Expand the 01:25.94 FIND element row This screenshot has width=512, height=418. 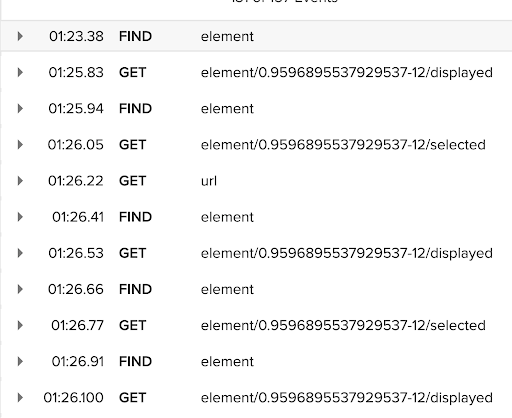(x=20, y=108)
